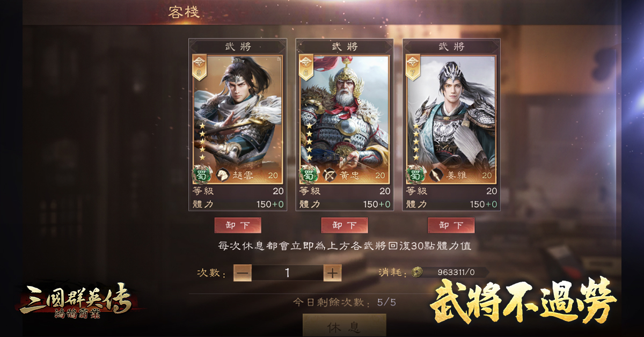
Task: Increase rest count with plus stepper
Action: (x=332, y=273)
